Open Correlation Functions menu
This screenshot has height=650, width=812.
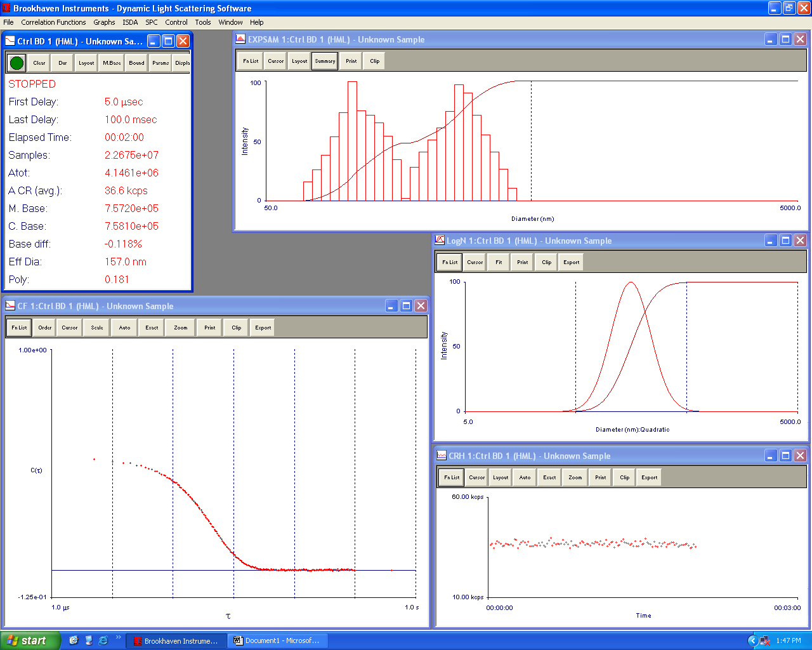(53, 22)
